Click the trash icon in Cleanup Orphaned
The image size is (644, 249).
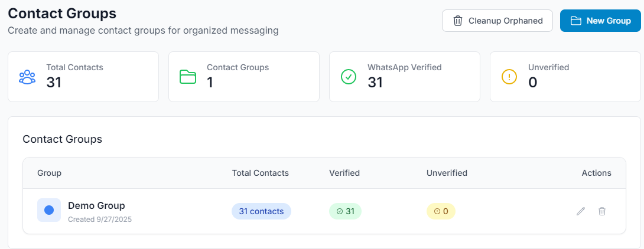click(x=458, y=21)
